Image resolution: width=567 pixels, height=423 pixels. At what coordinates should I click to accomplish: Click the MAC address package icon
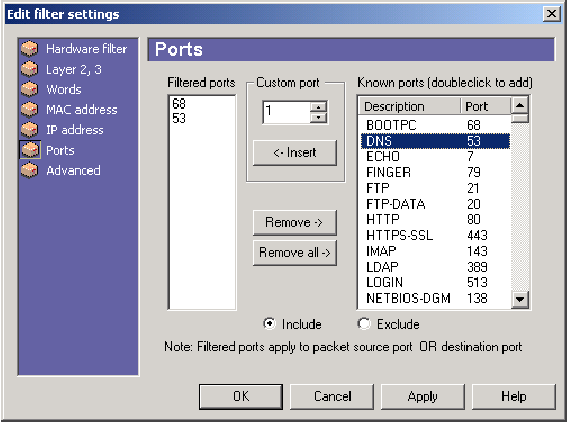(29, 110)
